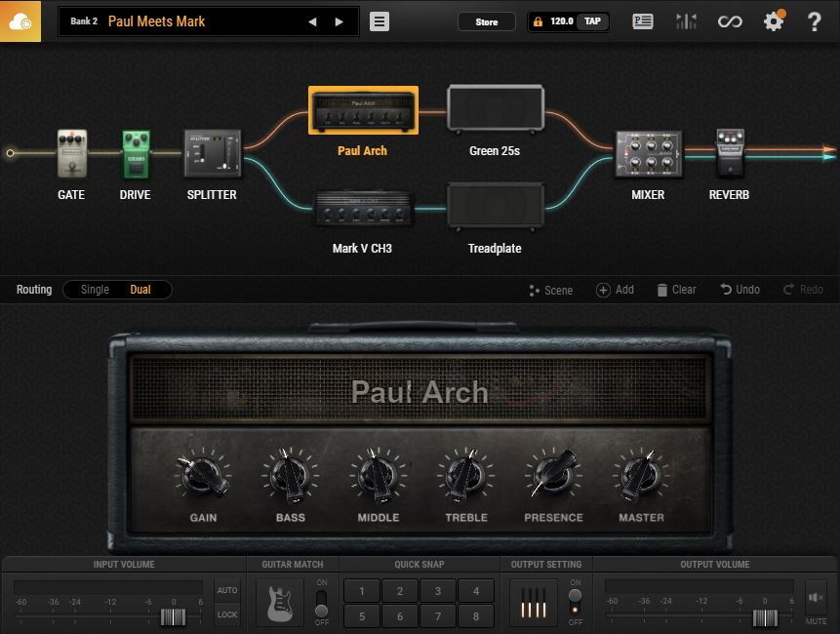Screen dimensions: 840x634
Task: Open Guitar Match guitar icon
Action: tap(280, 603)
